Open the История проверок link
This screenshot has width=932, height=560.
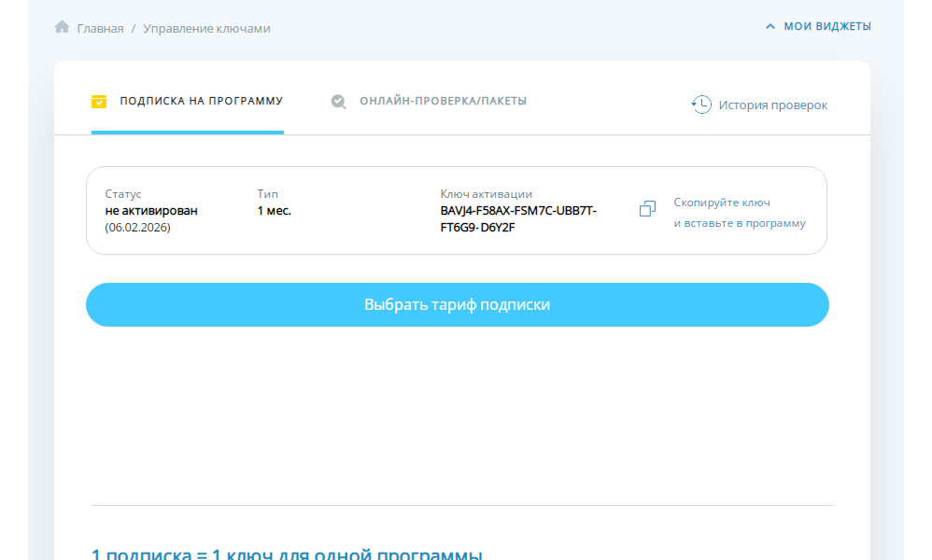[x=772, y=105]
